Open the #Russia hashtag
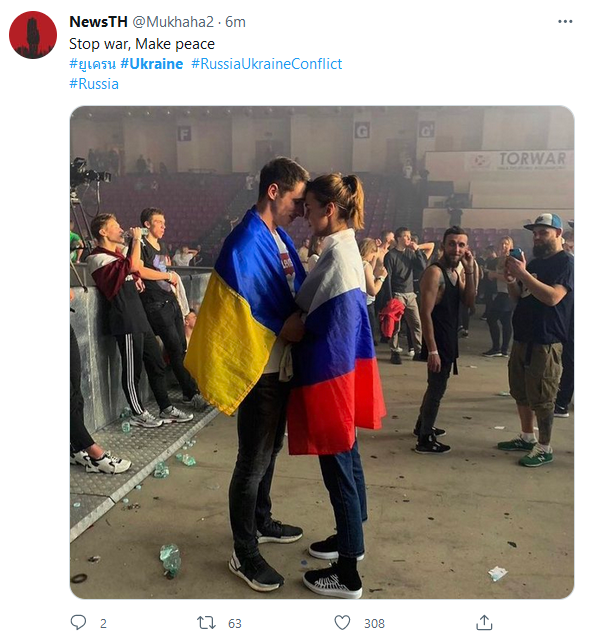589x636 pixels. 94,84
